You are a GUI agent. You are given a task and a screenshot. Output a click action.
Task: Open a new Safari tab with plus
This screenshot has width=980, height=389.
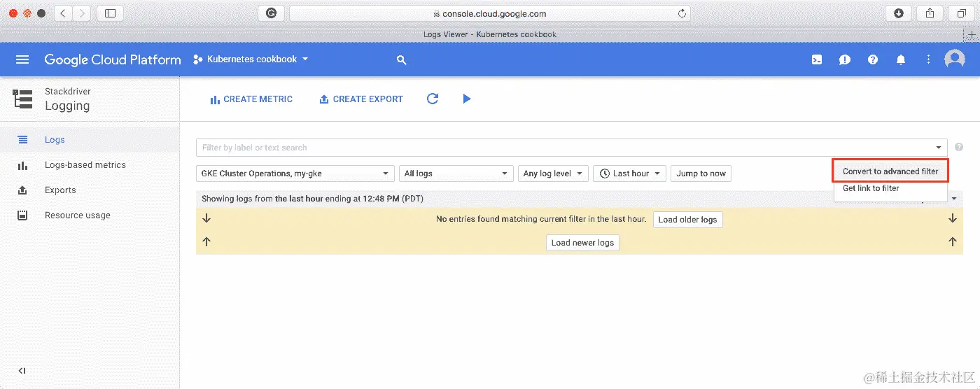(972, 34)
